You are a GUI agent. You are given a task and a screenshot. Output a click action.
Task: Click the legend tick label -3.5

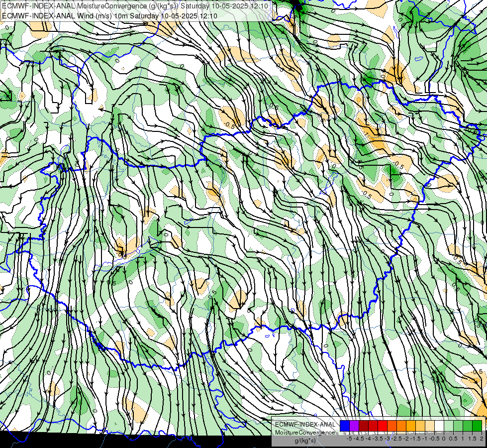pos(378,439)
